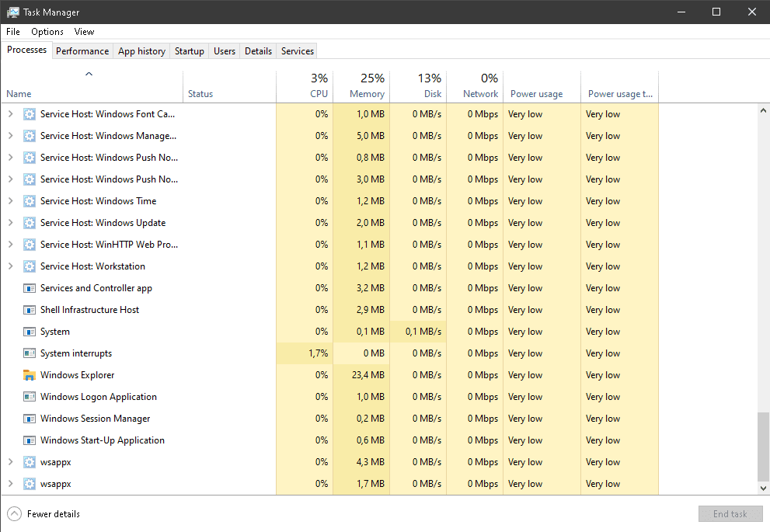Click the Windows Logon Application icon
This screenshot has height=532, width=770.
(x=30, y=397)
